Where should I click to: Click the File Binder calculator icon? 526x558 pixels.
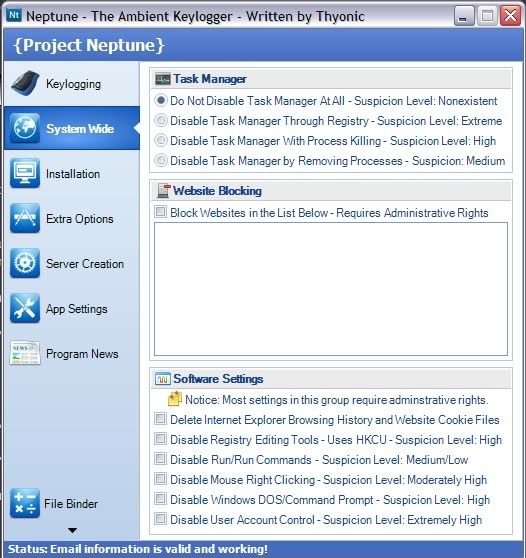[x=25, y=503]
